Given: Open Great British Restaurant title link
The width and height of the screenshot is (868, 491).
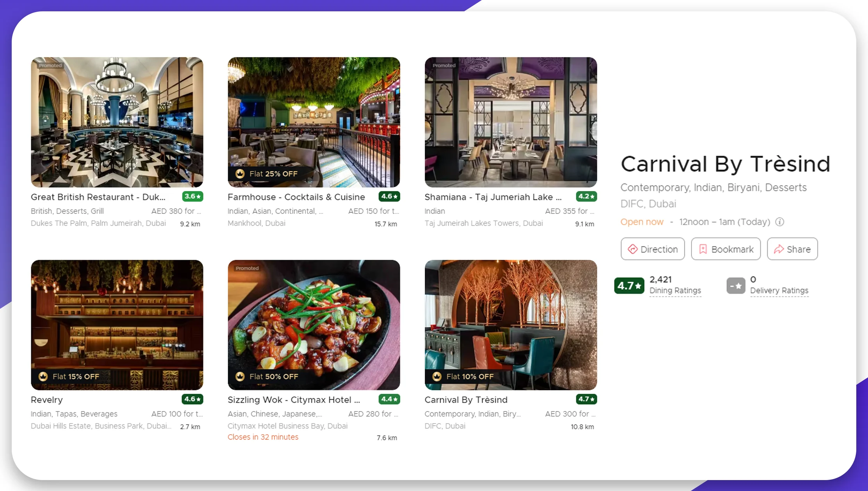Looking at the screenshot, I should click(x=98, y=197).
